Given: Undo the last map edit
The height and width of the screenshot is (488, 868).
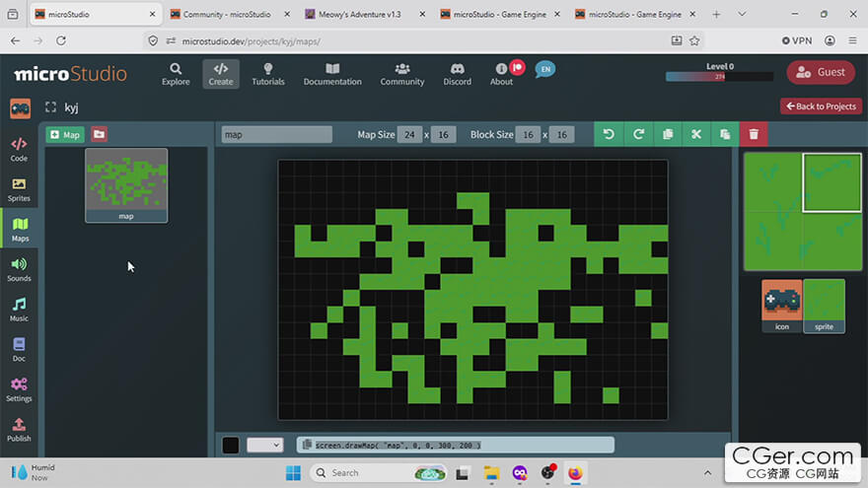Looking at the screenshot, I should click(x=609, y=134).
